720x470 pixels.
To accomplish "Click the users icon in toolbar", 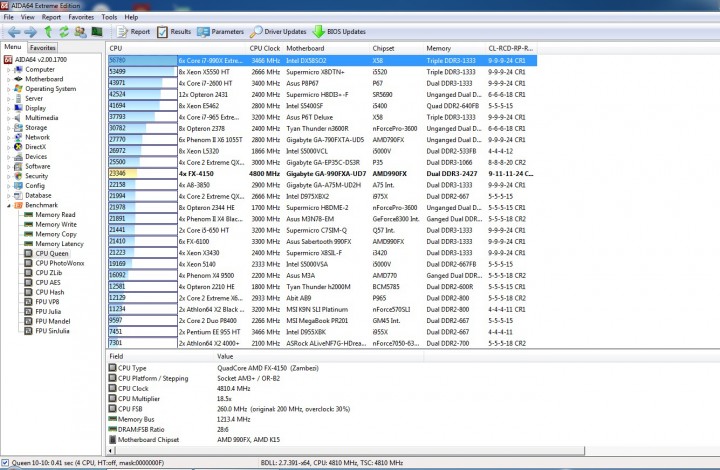I will 80,32.
